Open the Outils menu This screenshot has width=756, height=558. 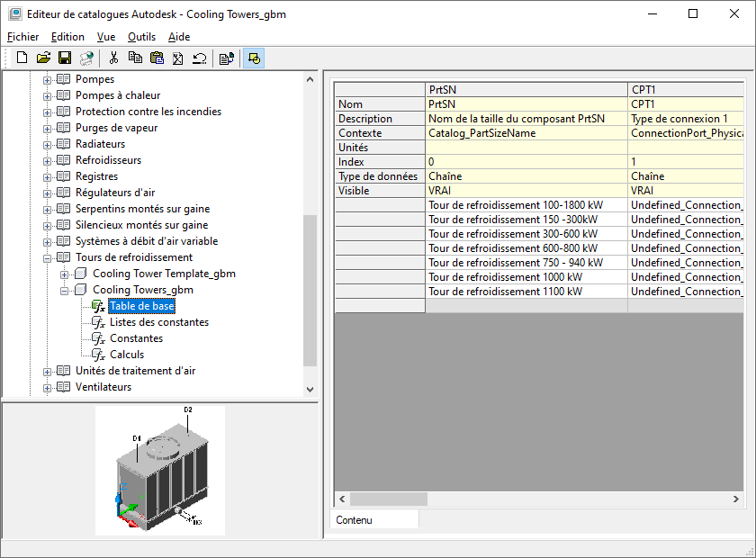point(141,37)
